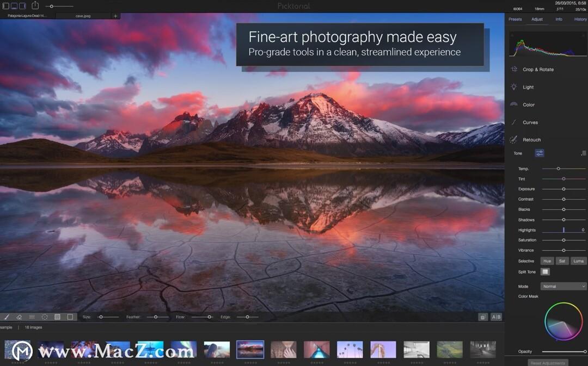The width and height of the screenshot is (588, 366).
Task: Adjust the Tint slider
Action: (x=563, y=179)
